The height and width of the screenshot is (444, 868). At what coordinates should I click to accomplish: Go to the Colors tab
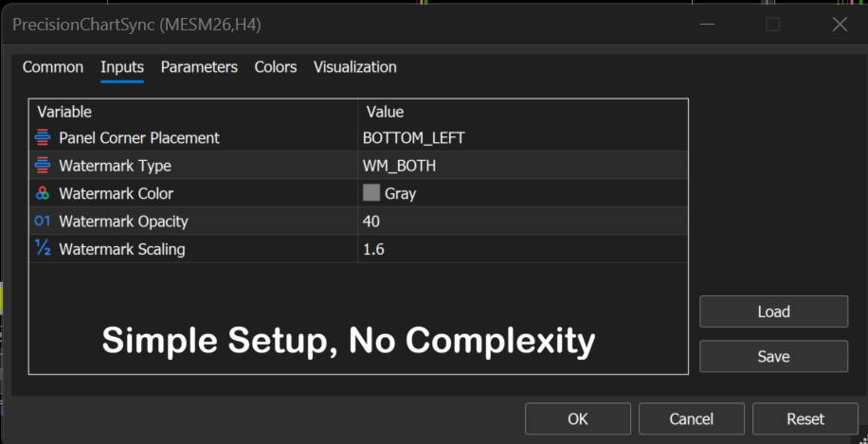tap(276, 67)
